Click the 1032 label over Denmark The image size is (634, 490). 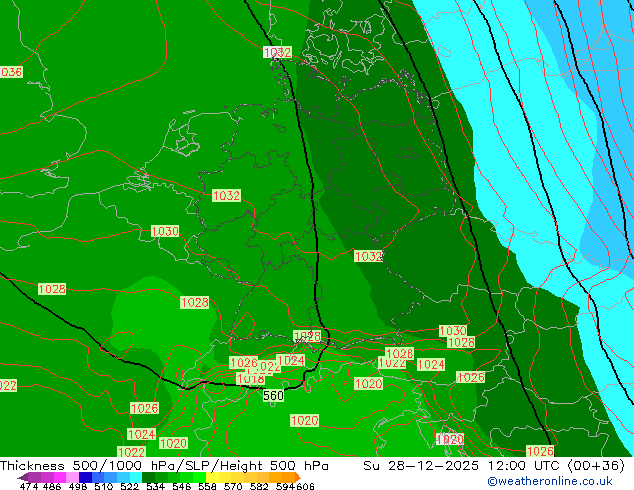pos(277,52)
